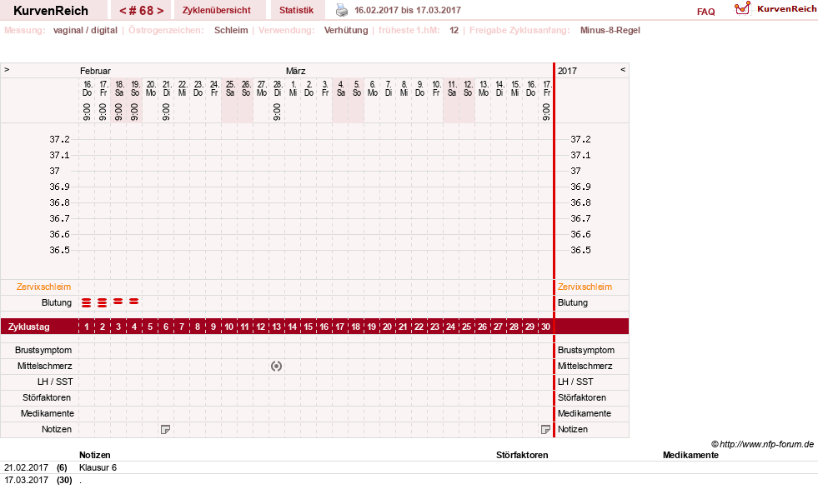Image resolution: width=818 pixels, height=504 pixels.
Task: Click the 9:00 time under 21. Di
Action: pyautogui.click(x=166, y=112)
